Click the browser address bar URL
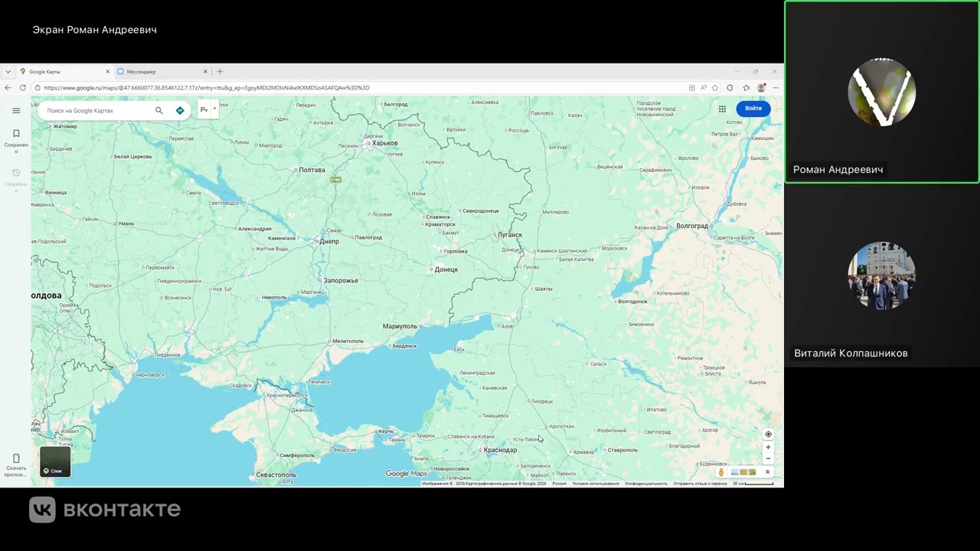This screenshot has height=551, width=980. [207, 88]
